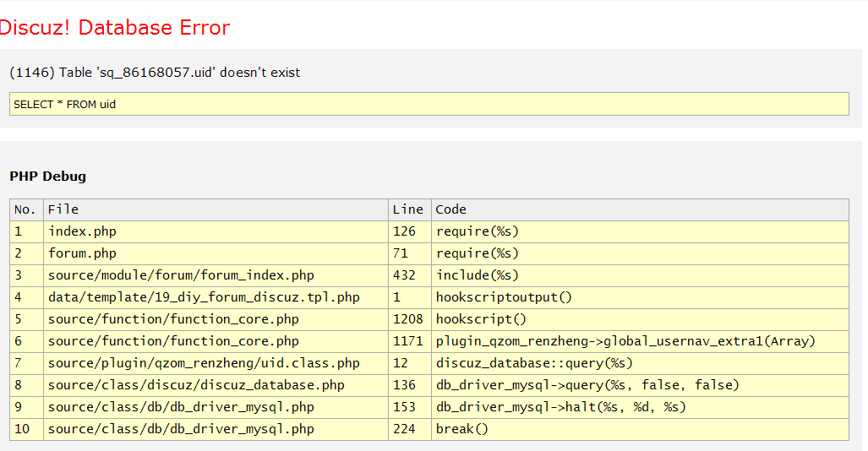868x451 pixels.
Task: Click line number 1208
Action: pyautogui.click(x=410, y=319)
